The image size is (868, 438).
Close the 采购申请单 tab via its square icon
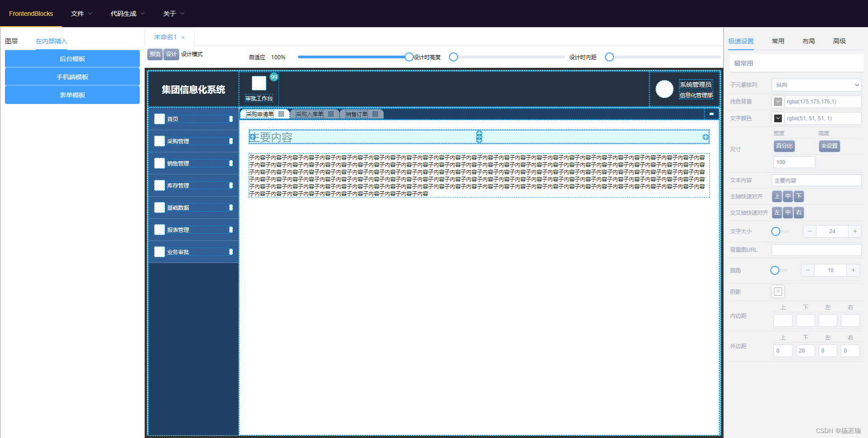tap(281, 114)
